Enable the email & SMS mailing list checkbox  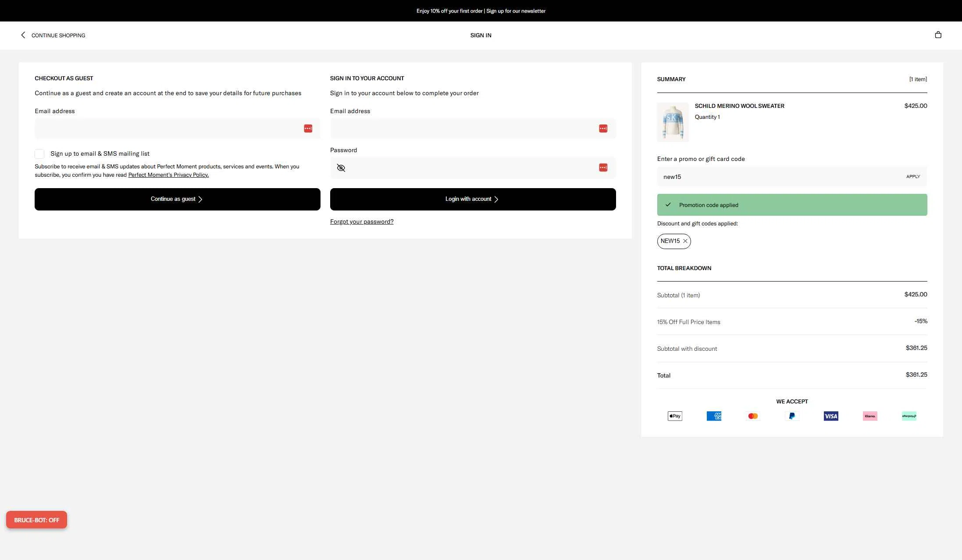39,154
